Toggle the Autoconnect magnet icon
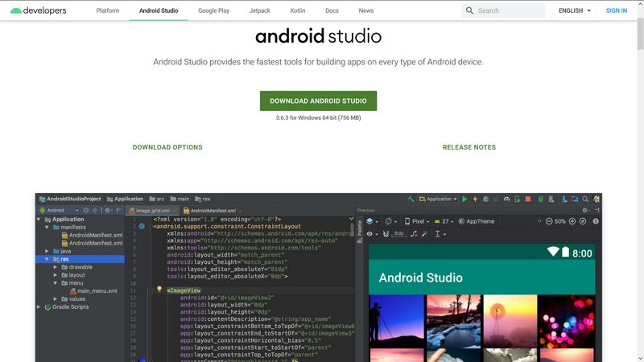This screenshot has width=644, height=362. [x=386, y=233]
